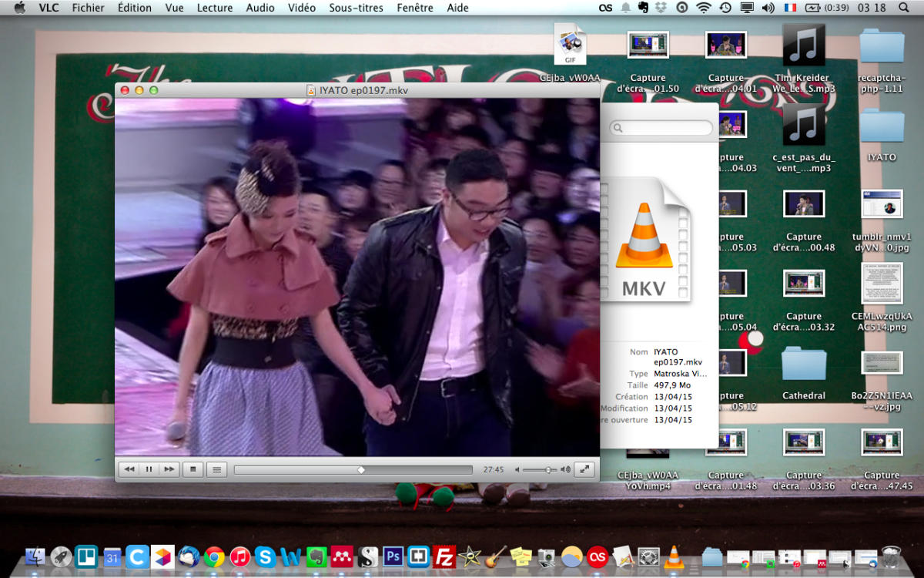Open the Lecture menu
This screenshot has width=924, height=578.
(x=214, y=8)
